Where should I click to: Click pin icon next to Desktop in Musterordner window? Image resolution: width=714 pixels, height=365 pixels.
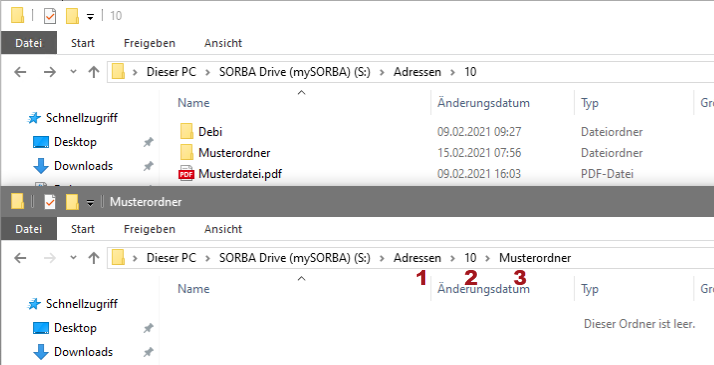pyautogui.click(x=148, y=328)
